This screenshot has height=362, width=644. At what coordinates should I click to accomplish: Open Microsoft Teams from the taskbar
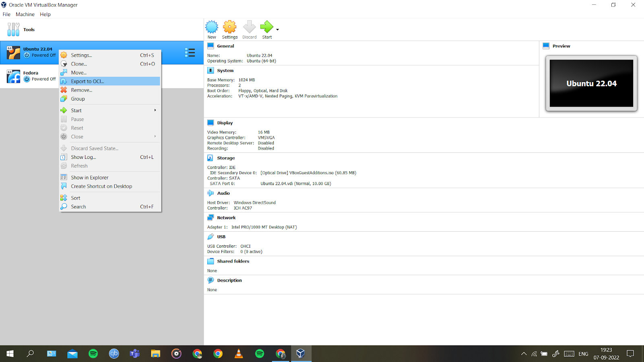tap(134, 354)
